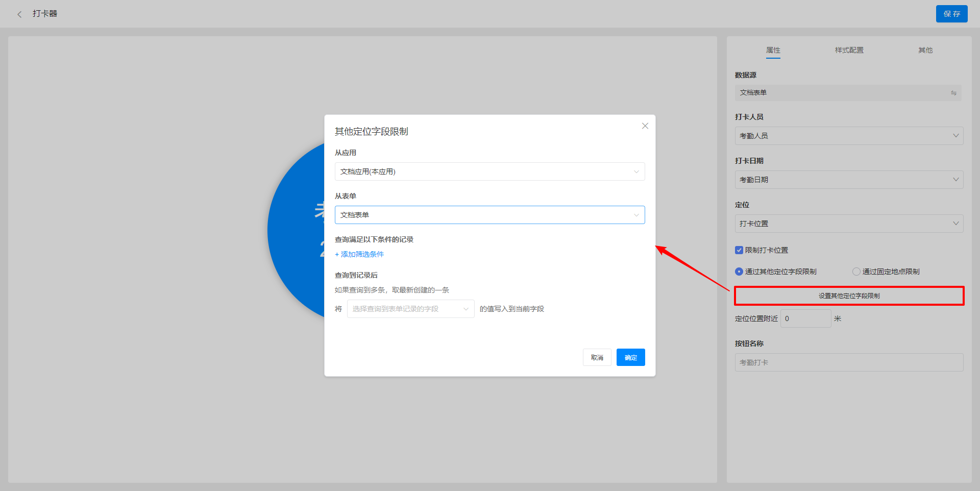This screenshot has height=491, width=980.
Task: Uncheck the 限制打卡位置 checkbox
Action: point(739,250)
